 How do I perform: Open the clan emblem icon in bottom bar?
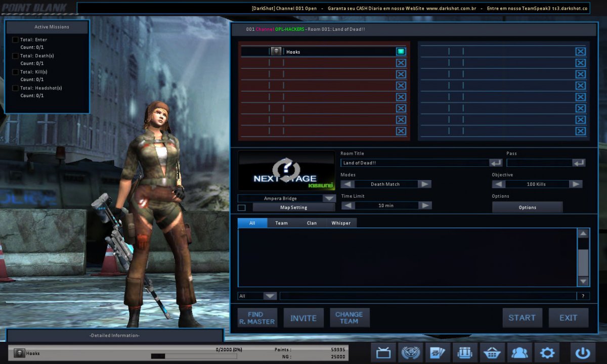click(x=411, y=352)
